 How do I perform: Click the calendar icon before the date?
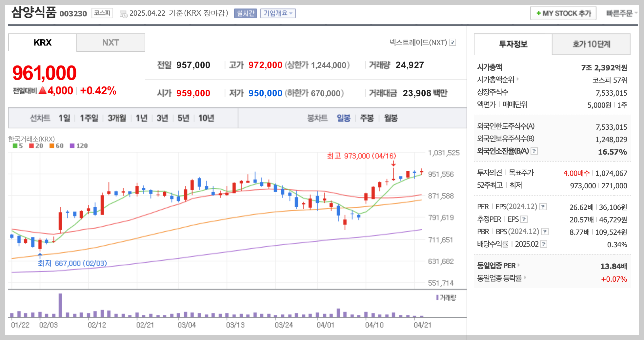coord(123,14)
